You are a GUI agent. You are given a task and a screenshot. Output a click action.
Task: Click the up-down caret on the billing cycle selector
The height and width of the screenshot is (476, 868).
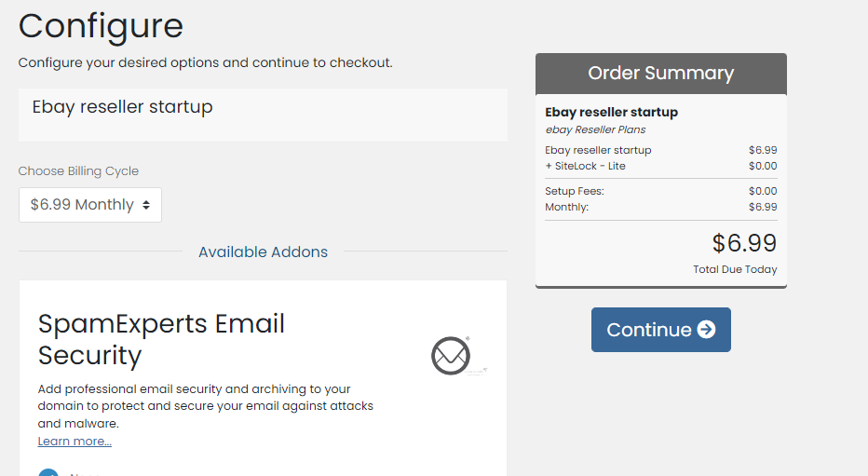tap(146, 205)
